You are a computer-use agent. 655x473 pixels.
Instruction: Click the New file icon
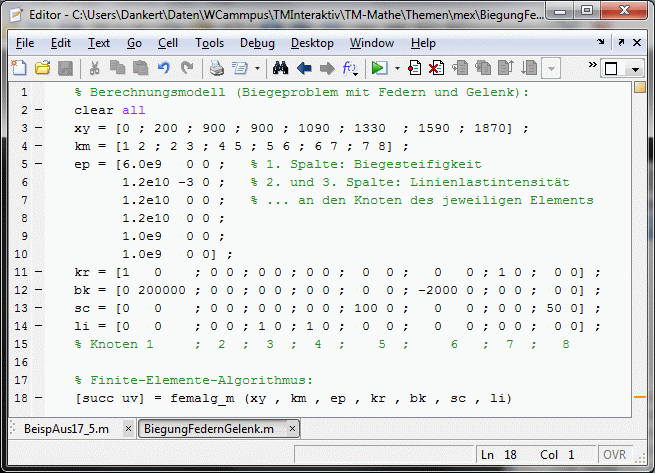(19, 68)
